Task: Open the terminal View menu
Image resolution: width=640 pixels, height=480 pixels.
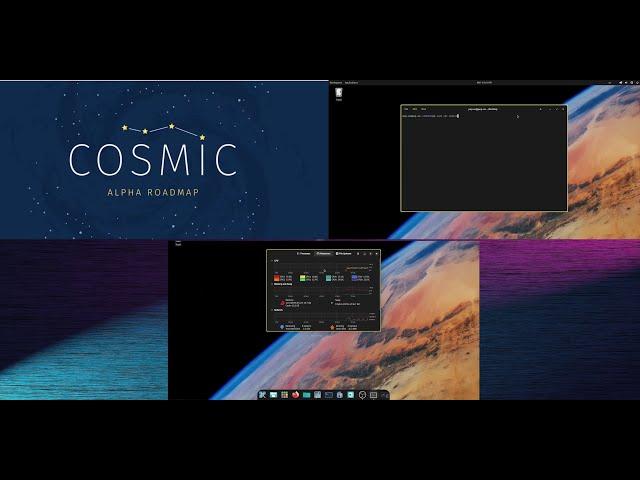Action: point(423,109)
